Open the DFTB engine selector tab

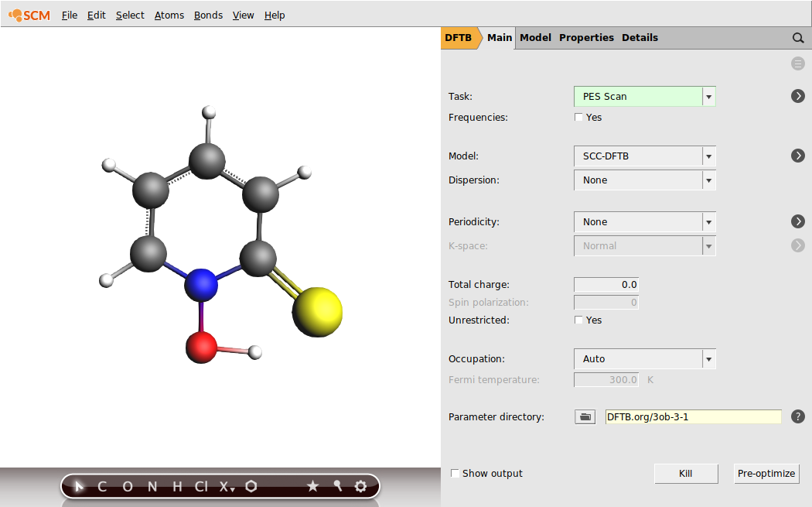click(x=459, y=38)
